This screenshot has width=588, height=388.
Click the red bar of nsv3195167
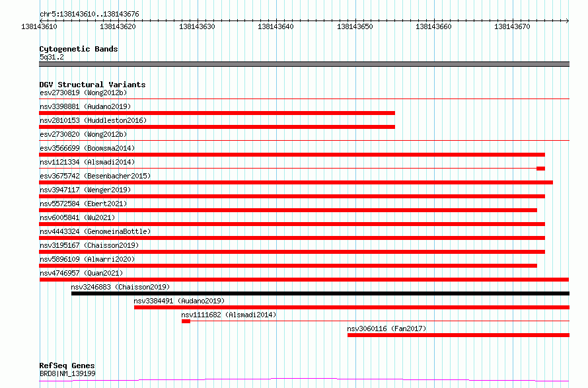[x=292, y=252]
